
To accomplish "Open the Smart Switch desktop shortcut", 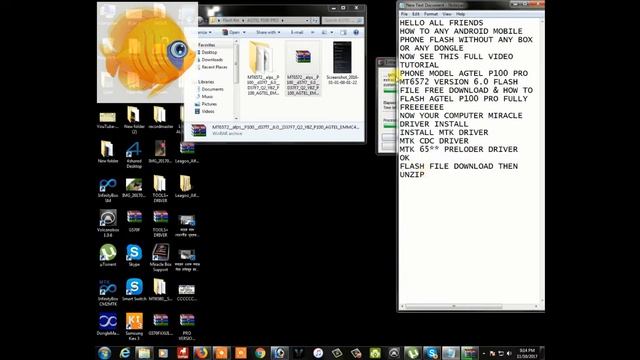I will (x=134, y=290).
